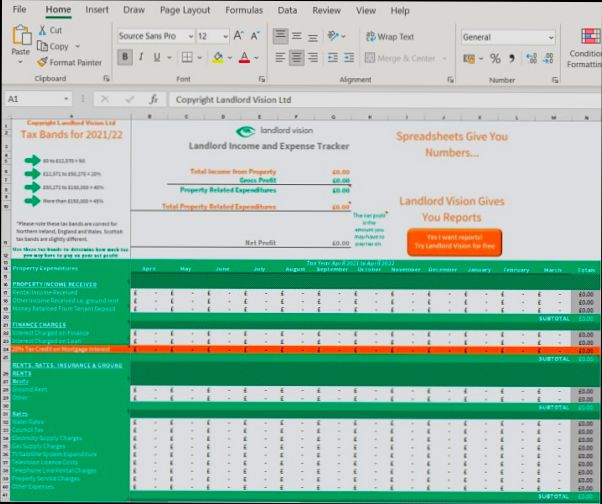
Task: Click the orange Try Landlord Vision button
Action: (453, 242)
